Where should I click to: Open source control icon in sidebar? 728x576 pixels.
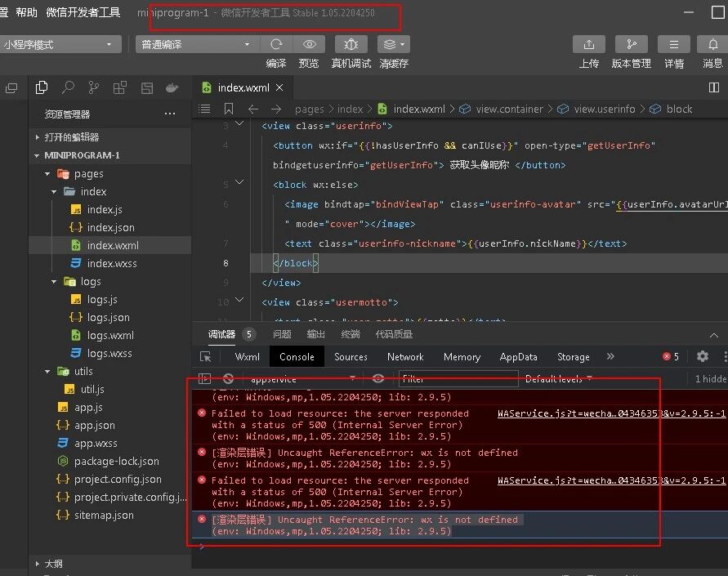coord(94,87)
